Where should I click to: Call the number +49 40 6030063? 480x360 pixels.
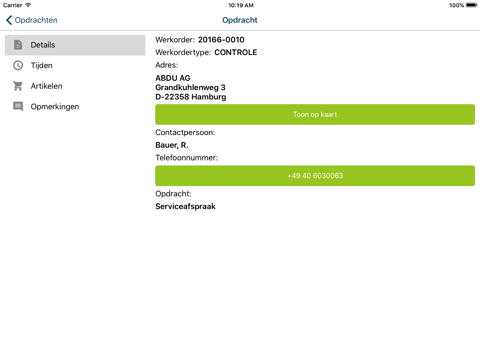point(315,176)
